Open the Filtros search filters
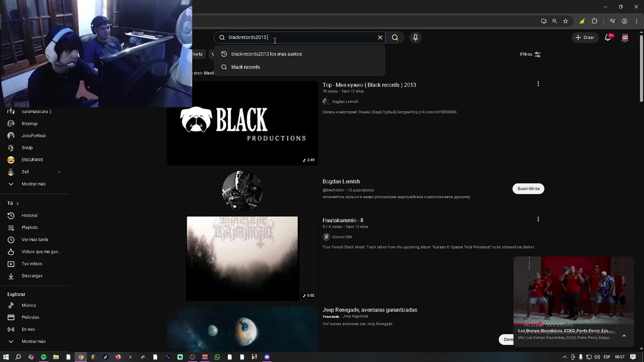 [530, 54]
